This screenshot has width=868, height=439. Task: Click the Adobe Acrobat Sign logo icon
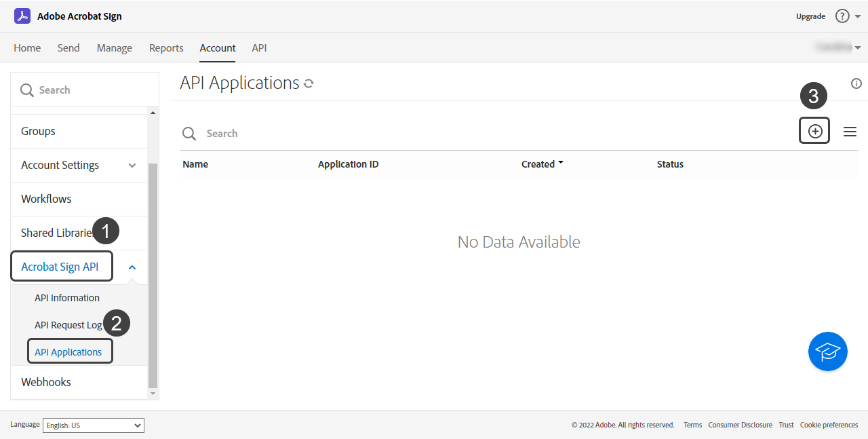click(x=22, y=16)
